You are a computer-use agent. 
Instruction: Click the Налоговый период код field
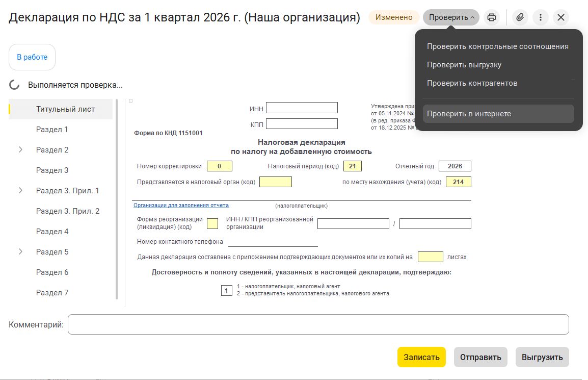tap(352, 166)
